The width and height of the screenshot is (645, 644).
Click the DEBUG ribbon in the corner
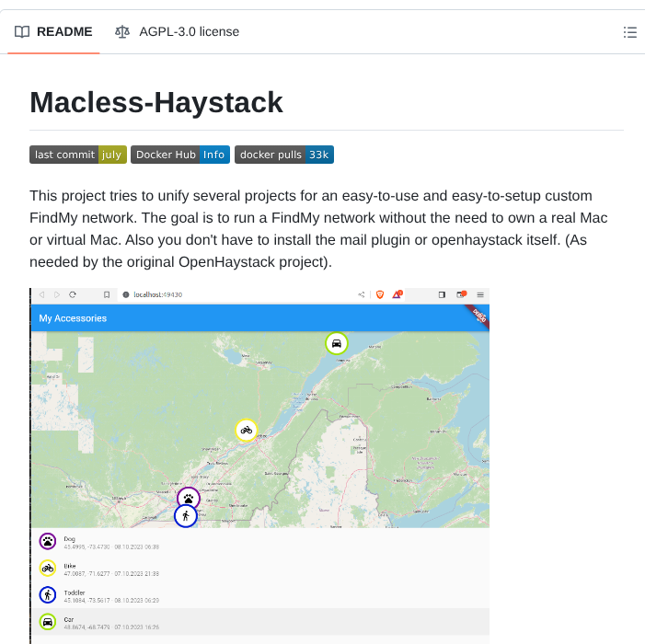click(x=478, y=316)
